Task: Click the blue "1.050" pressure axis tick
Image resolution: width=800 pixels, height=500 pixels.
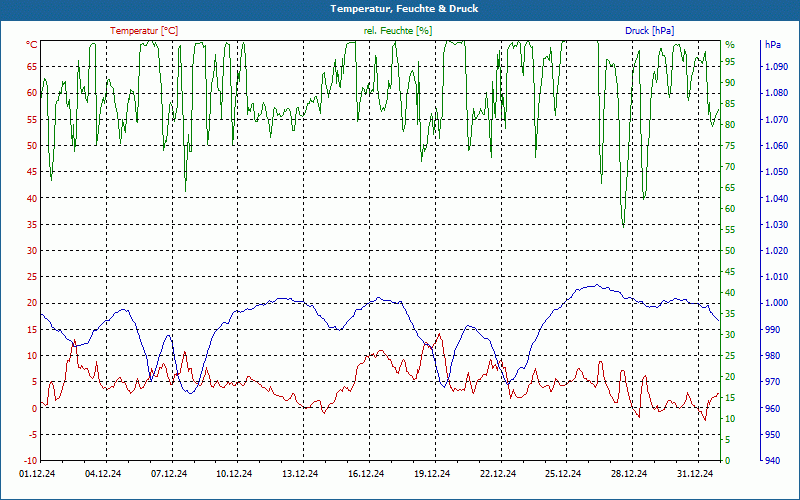Action: click(x=777, y=172)
